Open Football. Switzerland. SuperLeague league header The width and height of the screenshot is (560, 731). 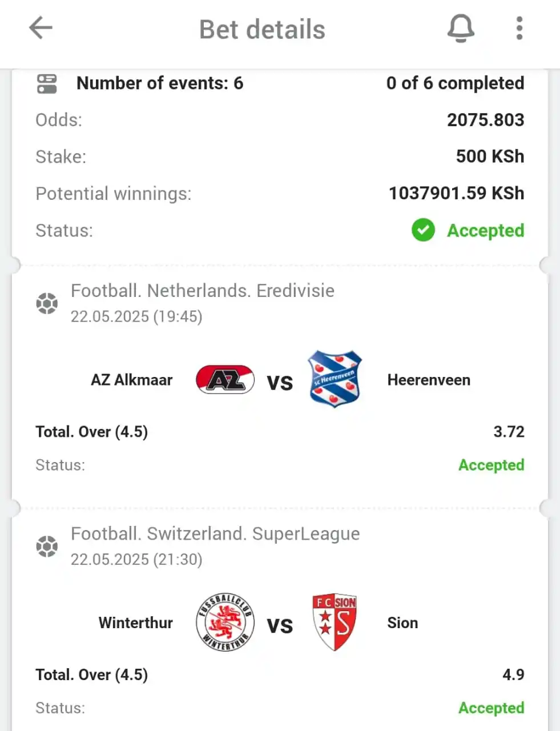click(x=215, y=534)
